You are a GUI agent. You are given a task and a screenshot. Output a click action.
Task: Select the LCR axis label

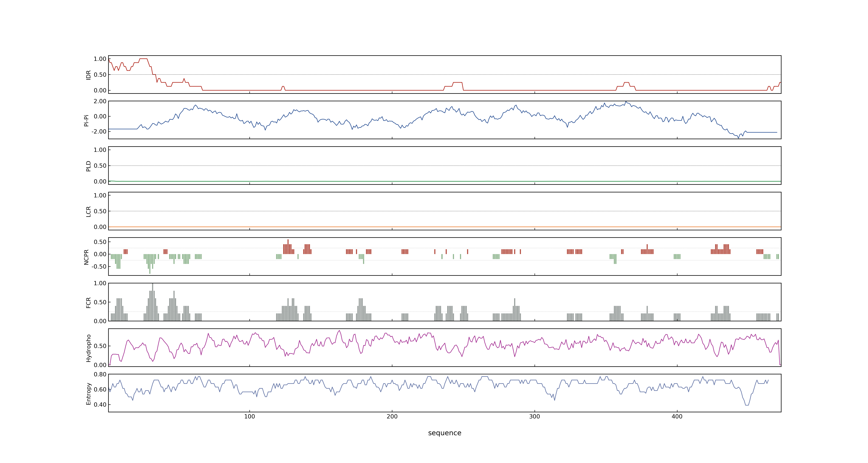tap(89, 211)
